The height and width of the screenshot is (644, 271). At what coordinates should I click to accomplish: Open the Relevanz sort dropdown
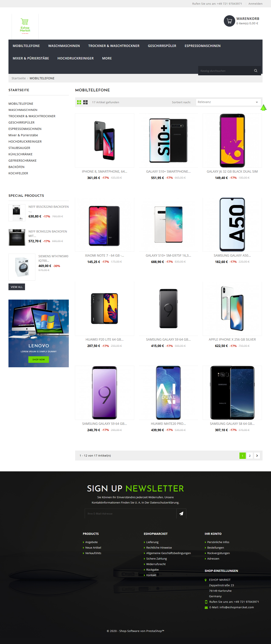[228, 102]
